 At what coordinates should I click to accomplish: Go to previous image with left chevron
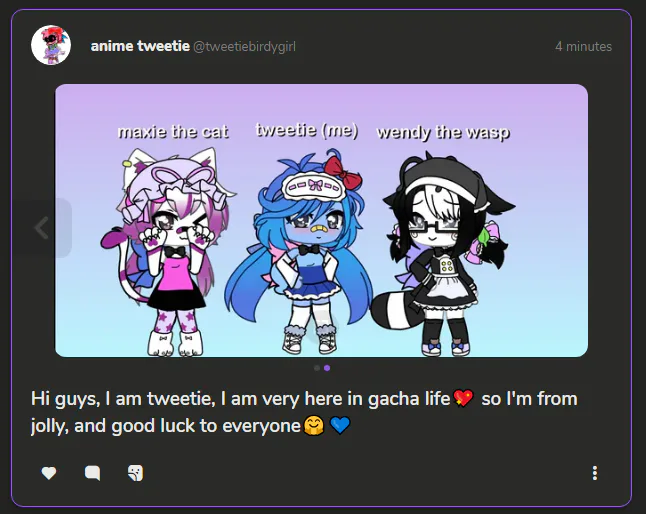pos(42,228)
